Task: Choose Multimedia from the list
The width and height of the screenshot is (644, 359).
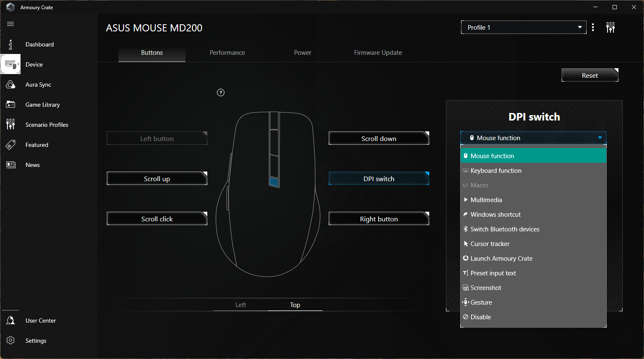Action: click(533, 200)
